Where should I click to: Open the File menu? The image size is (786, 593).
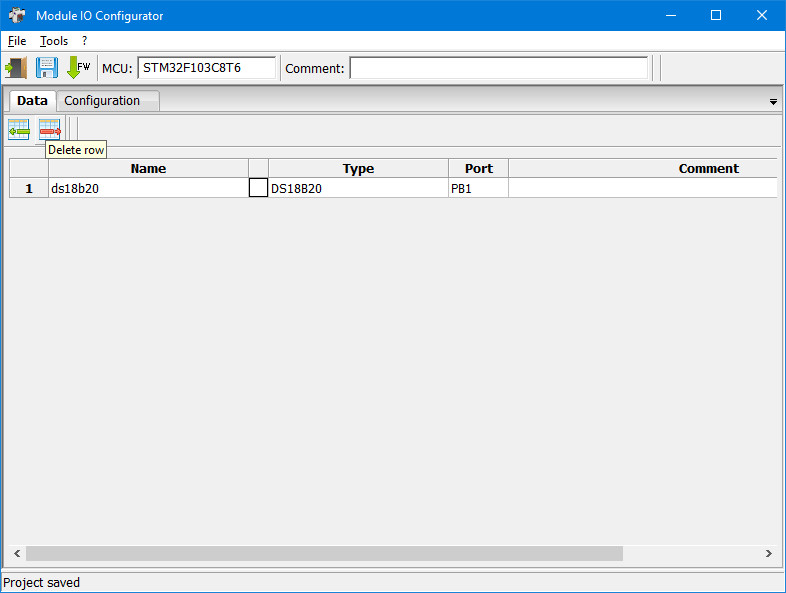[17, 41]
